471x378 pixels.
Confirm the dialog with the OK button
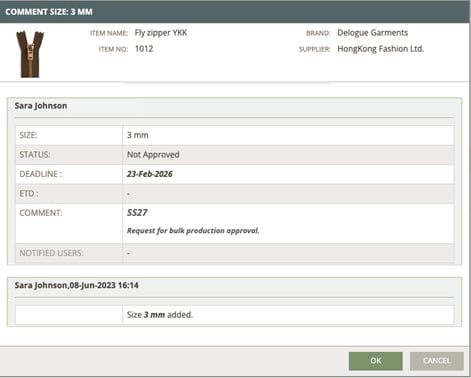click(x=376, y=361)
